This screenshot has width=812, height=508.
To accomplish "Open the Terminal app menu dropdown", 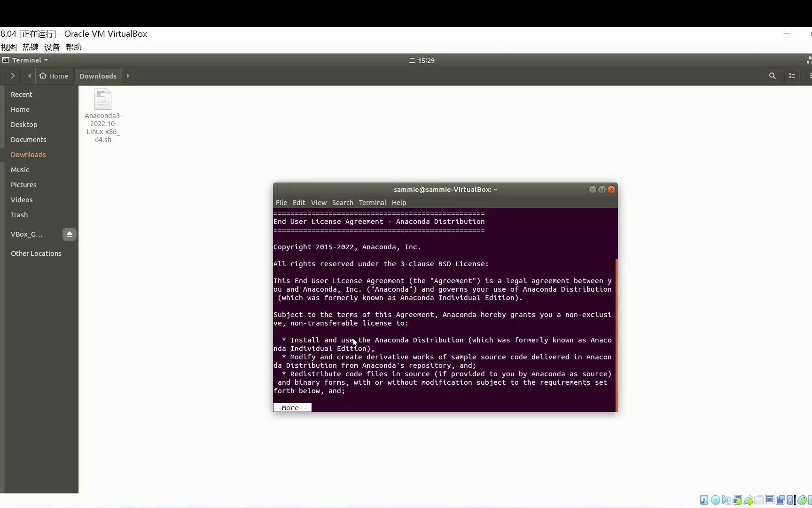I will pyautogui.click(x=26, y=60).
